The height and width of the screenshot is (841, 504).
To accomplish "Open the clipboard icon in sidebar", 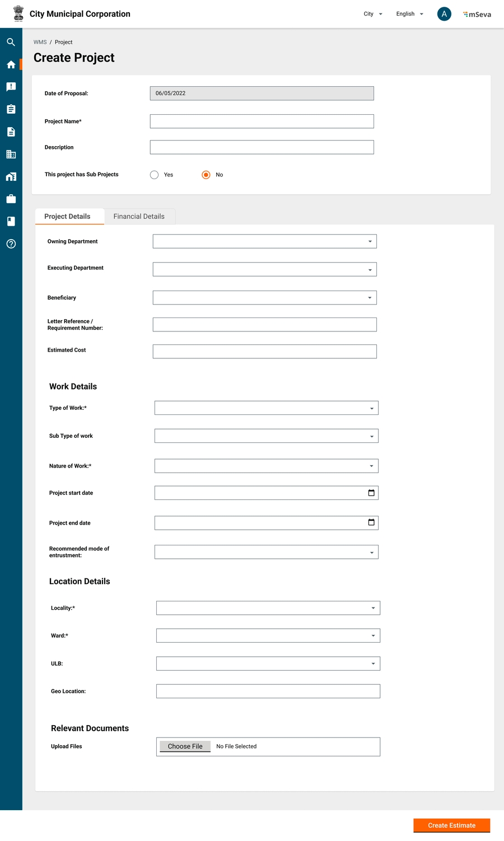I will tap(11, 109).
